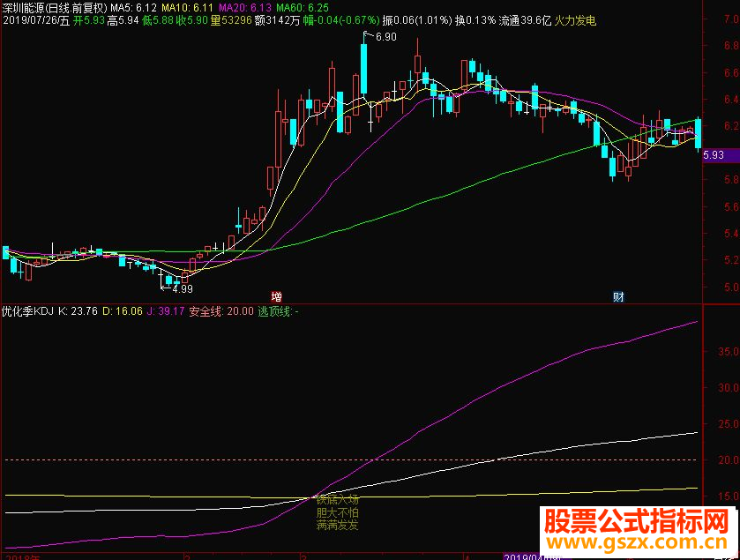Click the 6.90 peak price label
Screen dimensions: 740x560
pyautogui.click(x=385, y=37)
